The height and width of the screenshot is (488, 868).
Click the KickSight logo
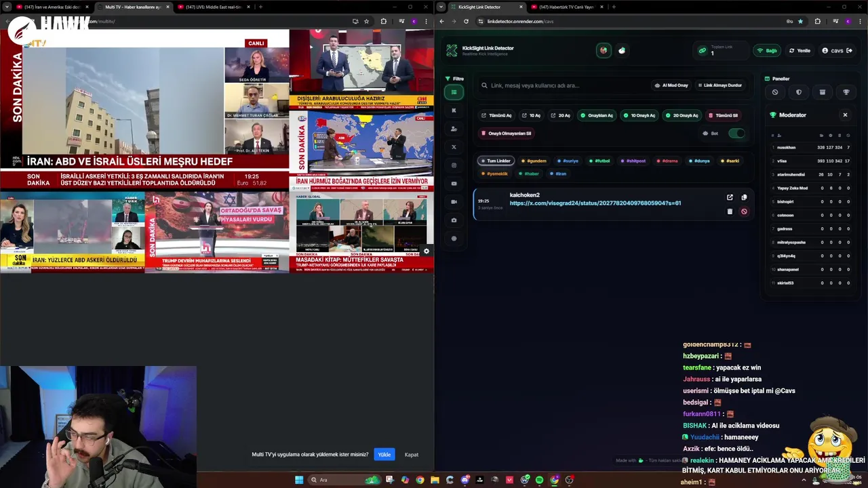tap(452, 50)
